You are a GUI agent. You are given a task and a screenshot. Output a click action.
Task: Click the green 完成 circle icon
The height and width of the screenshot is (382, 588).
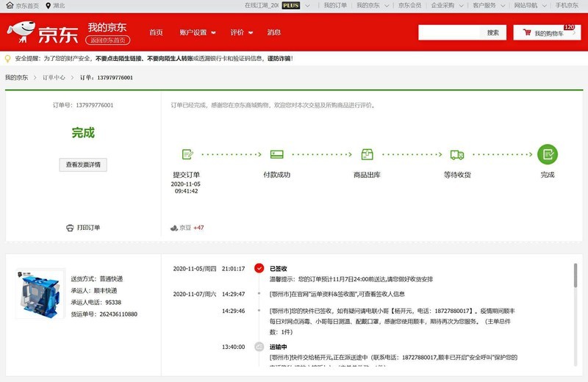click(548, 154)
